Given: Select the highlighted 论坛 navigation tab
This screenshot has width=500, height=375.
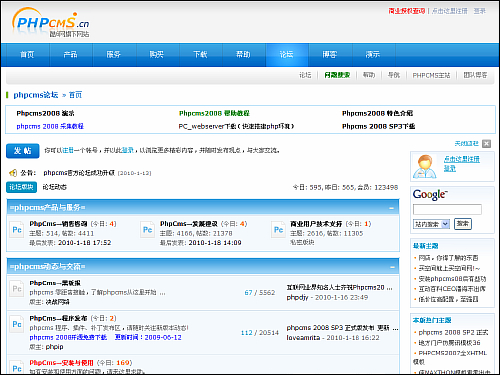Looking at the screenshot, I should tap(286, 54).
